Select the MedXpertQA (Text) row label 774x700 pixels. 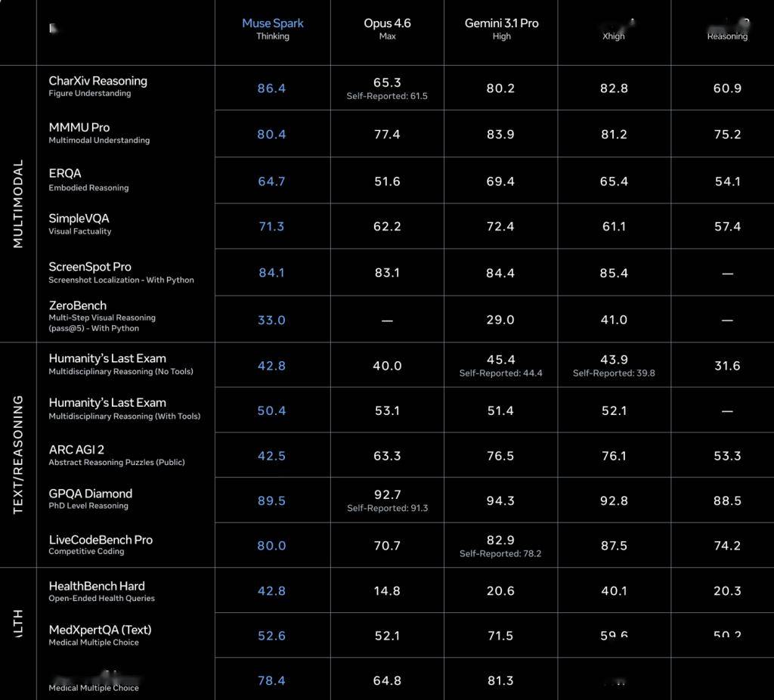(100, 630)
